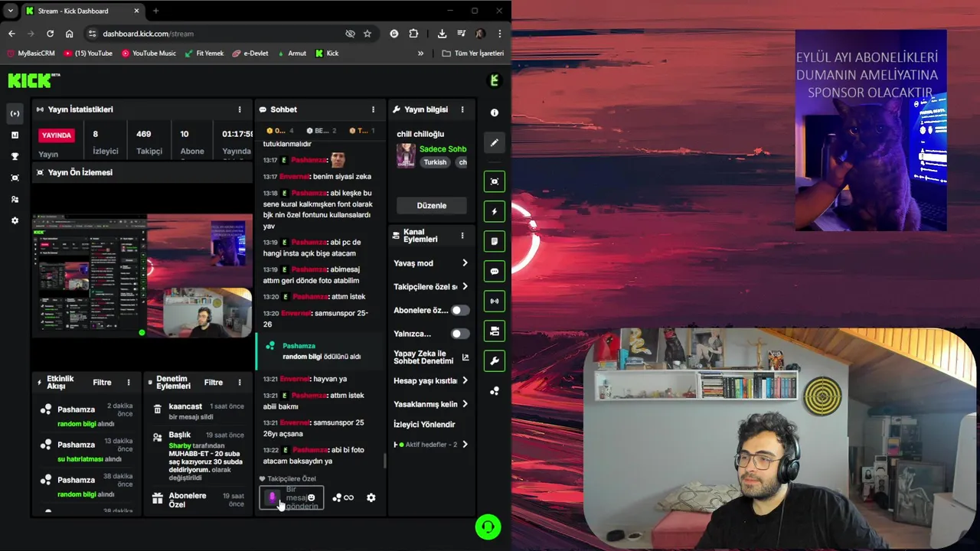Open Denetim Eylemleri panel three-dot menu
The height and width of the screenshot is (551, 980).
(240, 382)
